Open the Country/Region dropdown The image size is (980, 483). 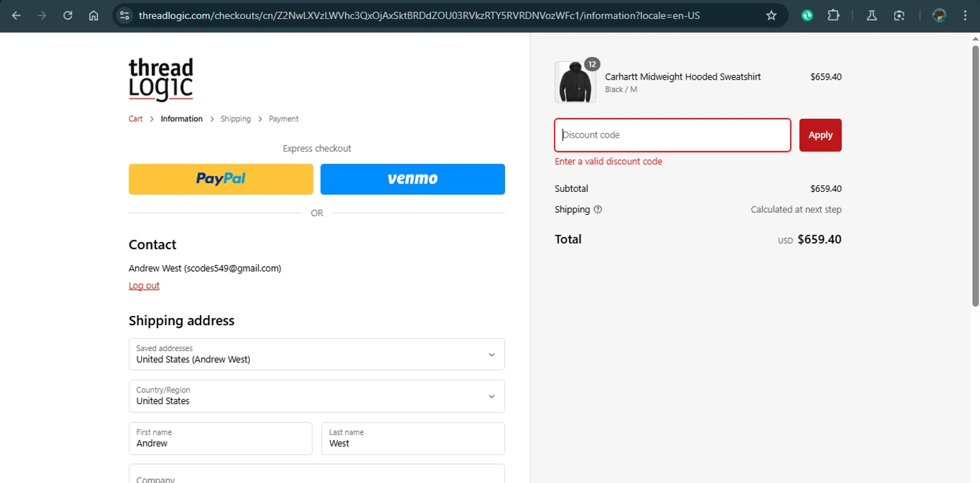(317, 396)
